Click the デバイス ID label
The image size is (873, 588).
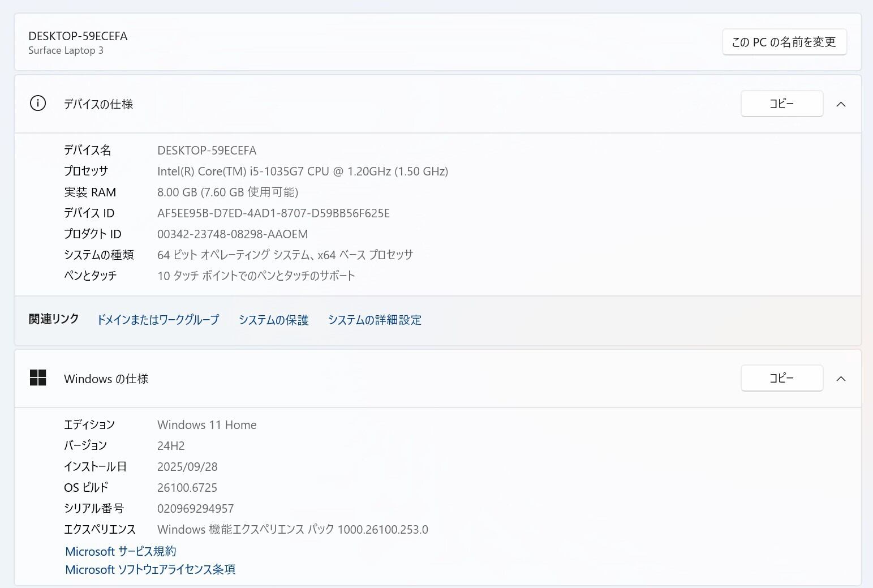tap(89, 213)
